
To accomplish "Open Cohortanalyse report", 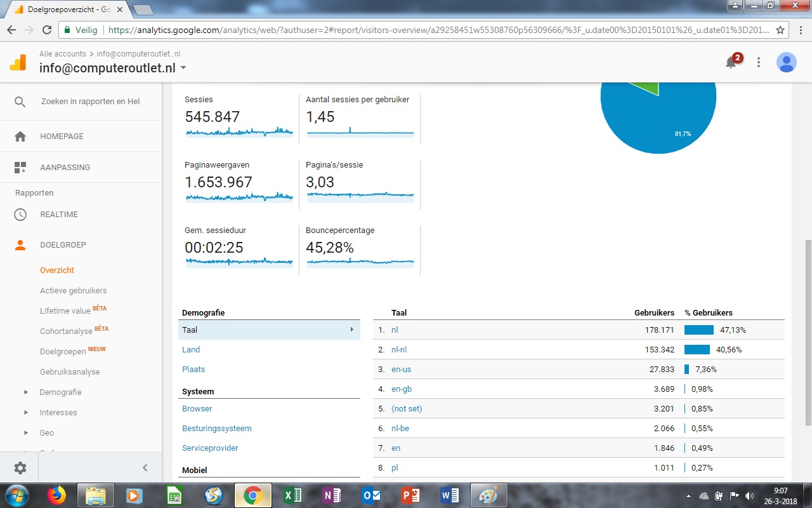I will pos(66,331).
